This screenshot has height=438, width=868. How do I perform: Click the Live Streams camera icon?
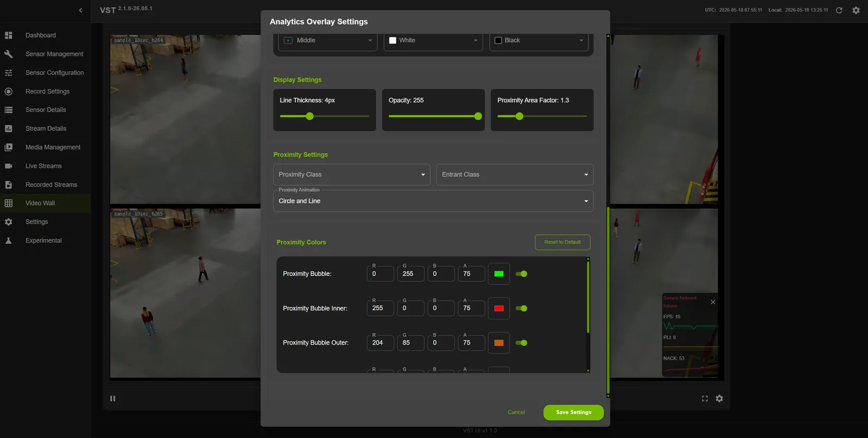coord(9,166)
